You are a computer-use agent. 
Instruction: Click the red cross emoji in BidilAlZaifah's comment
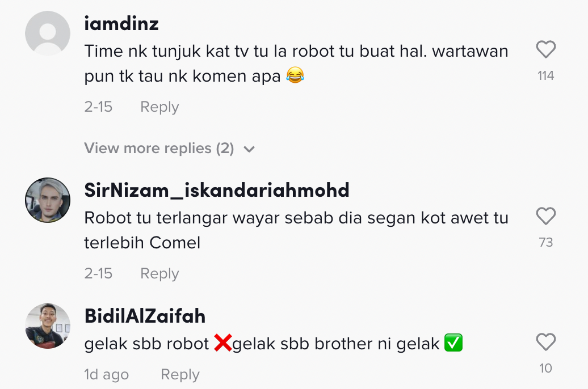click(223, 343)
